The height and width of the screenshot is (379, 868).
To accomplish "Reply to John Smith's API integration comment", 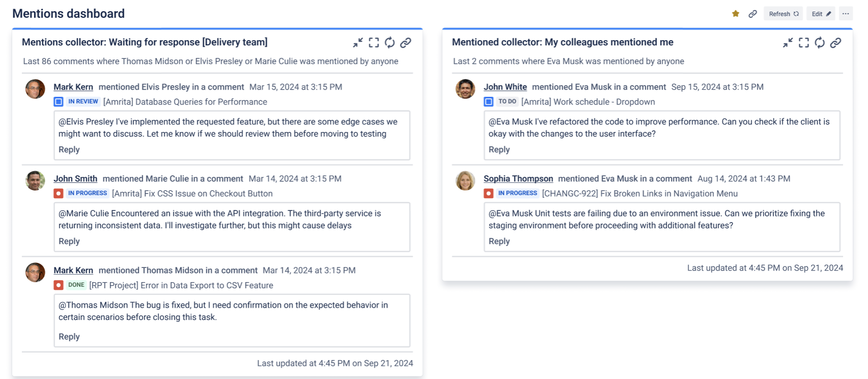I will tap(69, 241).
